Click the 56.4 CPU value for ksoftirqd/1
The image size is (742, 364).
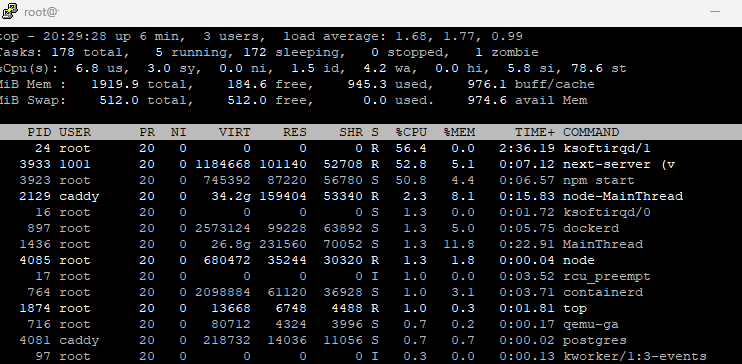pyautogui.click(x=411, y=148)
